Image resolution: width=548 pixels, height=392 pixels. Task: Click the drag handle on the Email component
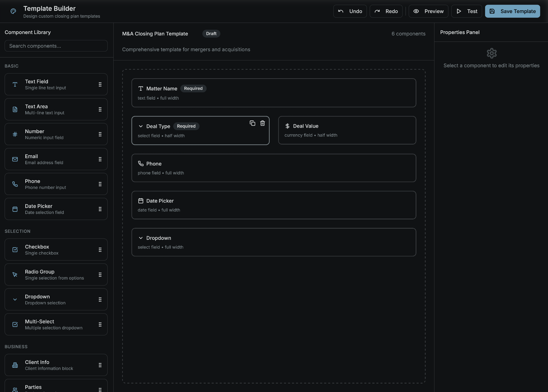(100, 159)
